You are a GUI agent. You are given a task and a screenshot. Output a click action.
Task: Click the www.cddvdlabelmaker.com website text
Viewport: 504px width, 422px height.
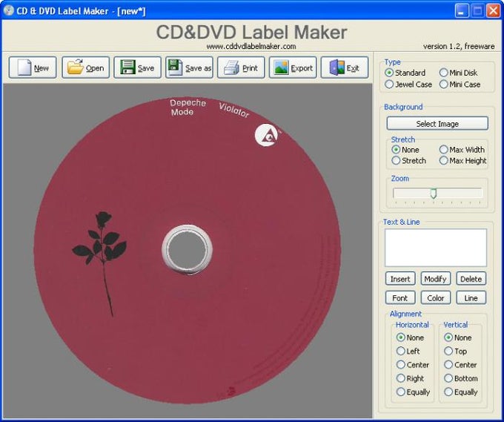(x=251, y=46)
